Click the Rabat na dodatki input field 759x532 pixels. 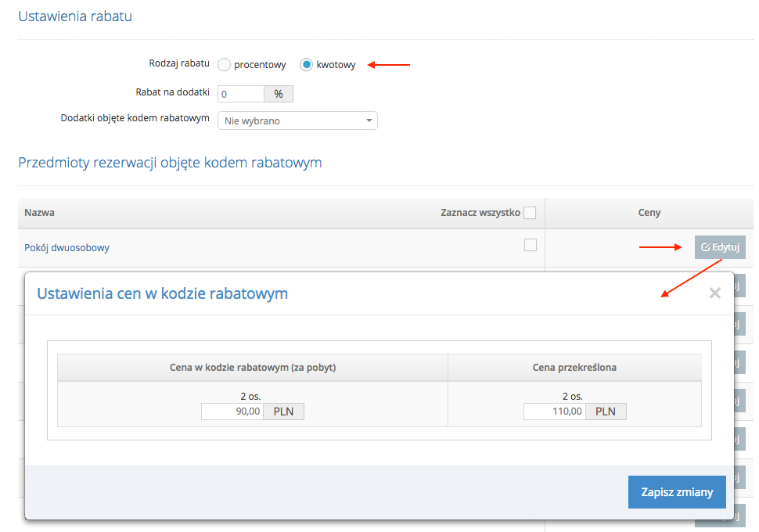tap(241, 94)
